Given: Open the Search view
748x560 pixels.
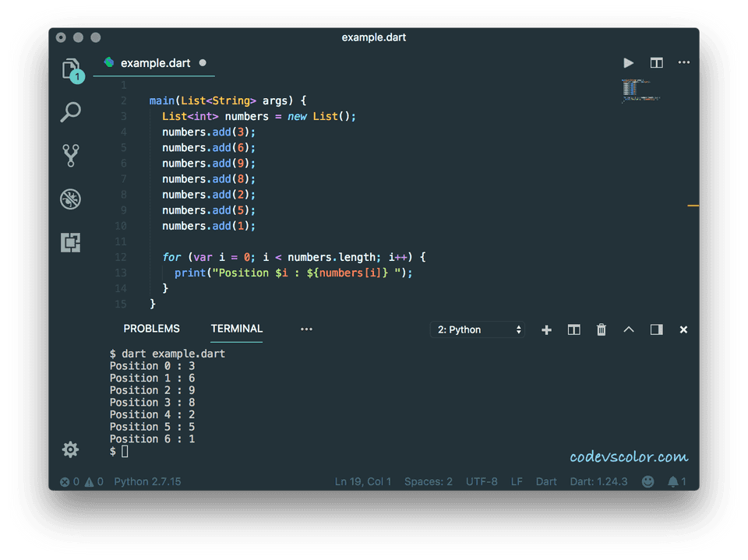Looking at the screenshot, I should point(70,112).
